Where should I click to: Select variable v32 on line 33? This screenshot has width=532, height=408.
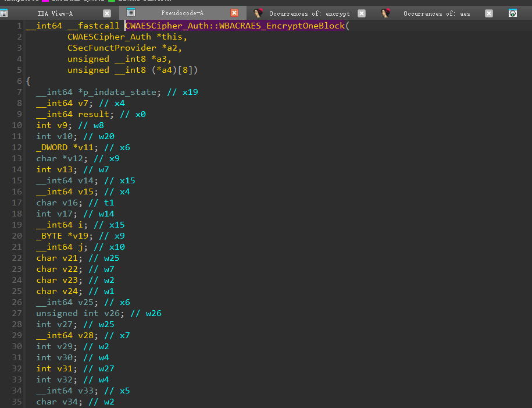click(x=65, y=379)
